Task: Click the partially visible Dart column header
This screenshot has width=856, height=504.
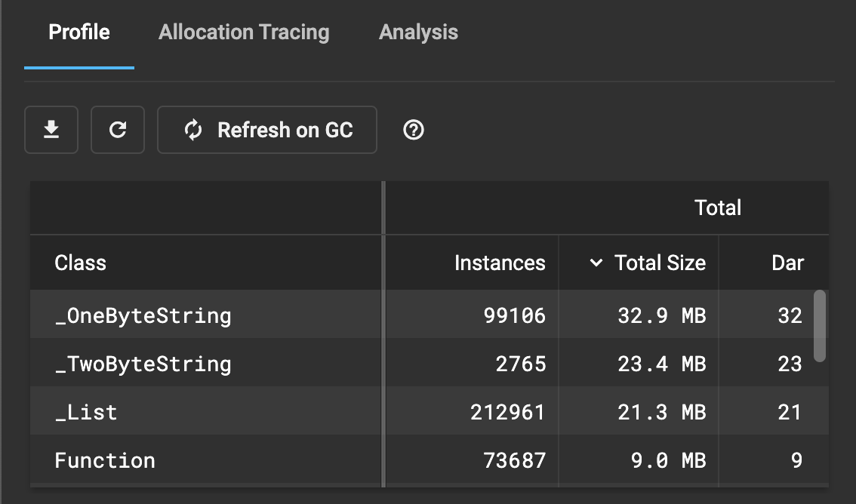Action: click(787, 263)
